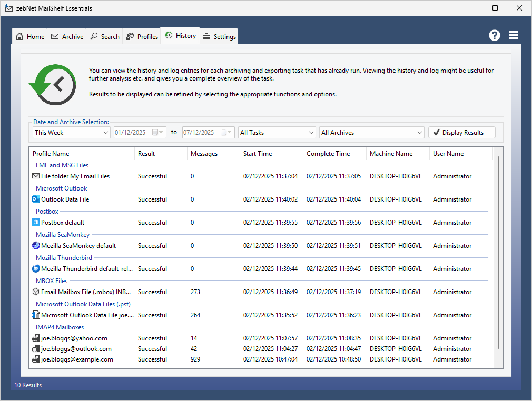Image resolution: width=532 pixels, height=401 pixels.
Task: Click the help question mark icon
Action: point(494,35)
